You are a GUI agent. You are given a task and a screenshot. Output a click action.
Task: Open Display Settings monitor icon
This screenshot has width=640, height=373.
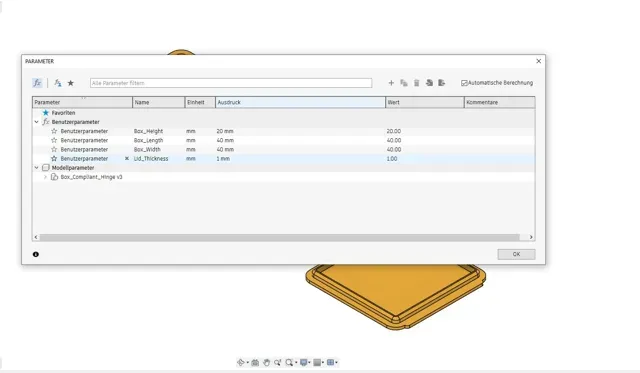(303, 362)
